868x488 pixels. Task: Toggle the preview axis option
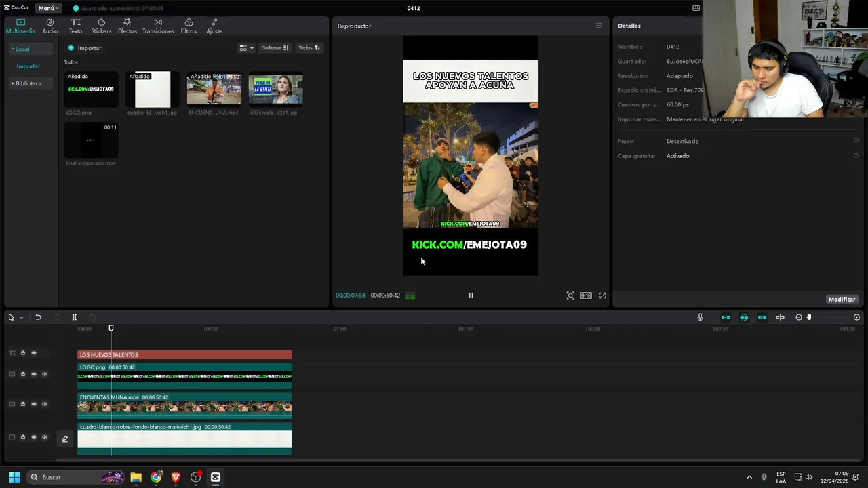point(780,317)
